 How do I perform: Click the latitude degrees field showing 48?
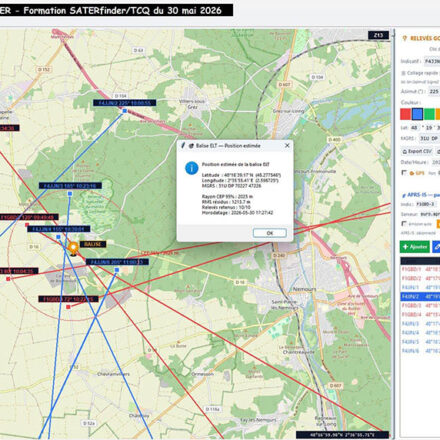[x=414, y=128]
